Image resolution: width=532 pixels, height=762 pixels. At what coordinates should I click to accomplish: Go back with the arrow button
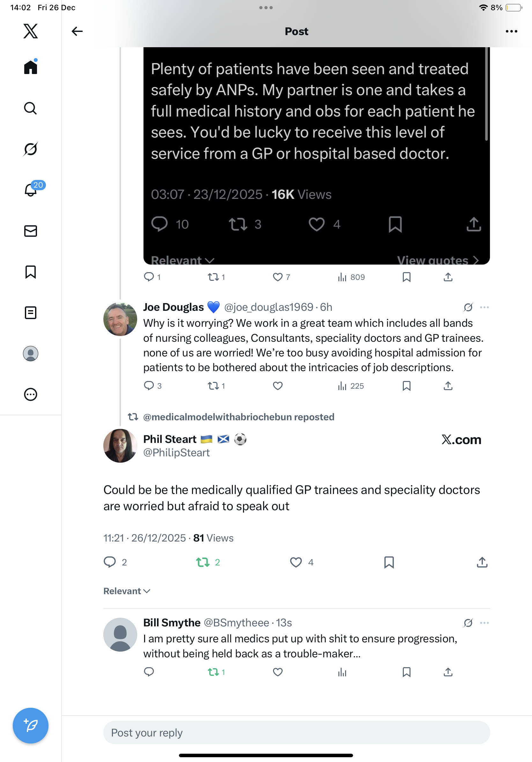[x=77, y=31]
